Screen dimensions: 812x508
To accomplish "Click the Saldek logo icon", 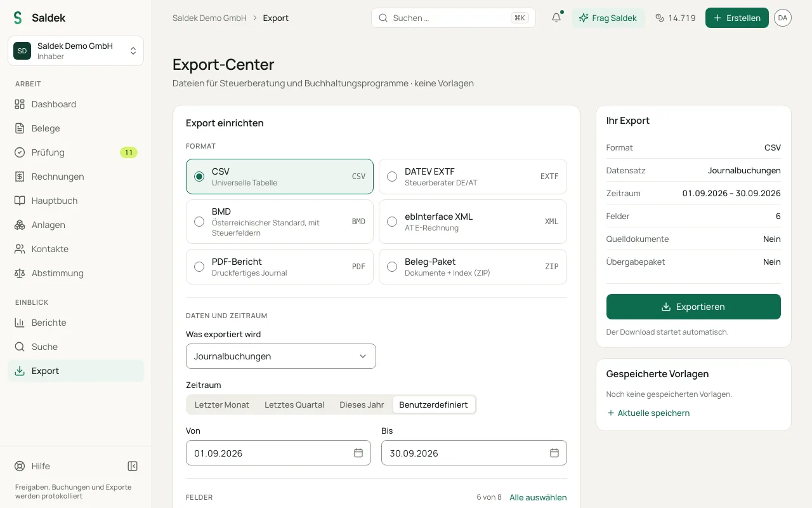I will point(18,18).
